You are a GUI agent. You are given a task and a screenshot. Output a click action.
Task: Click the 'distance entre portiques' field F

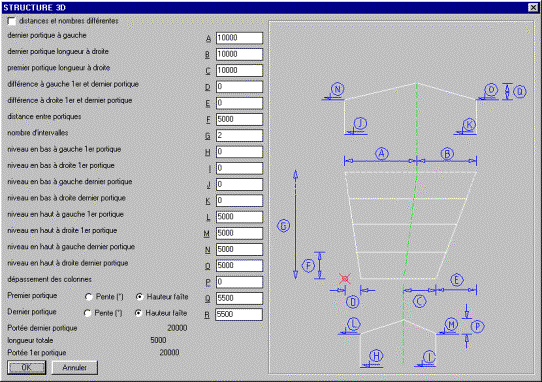click(x=239, y=119)
